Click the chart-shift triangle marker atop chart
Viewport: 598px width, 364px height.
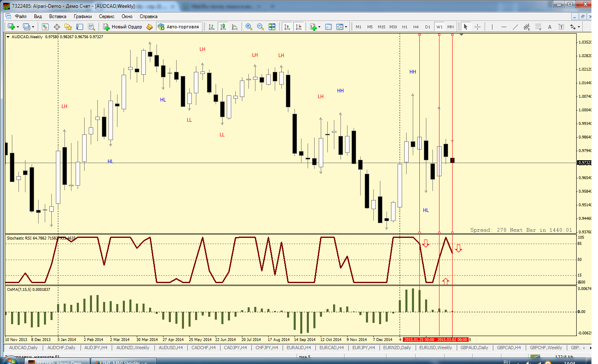462,35
